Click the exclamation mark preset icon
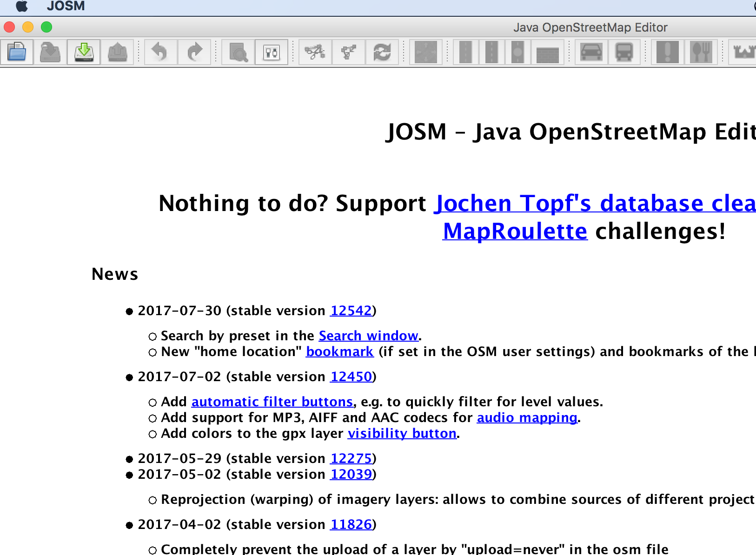The width and height of the screenshot is (756, 555). tap(668, 52)
